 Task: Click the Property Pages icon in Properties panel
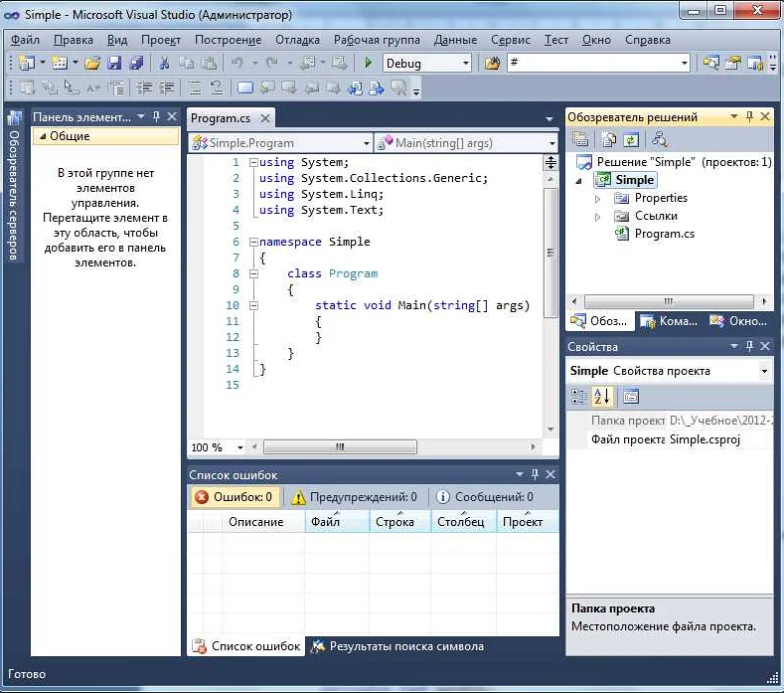(630, 397)
